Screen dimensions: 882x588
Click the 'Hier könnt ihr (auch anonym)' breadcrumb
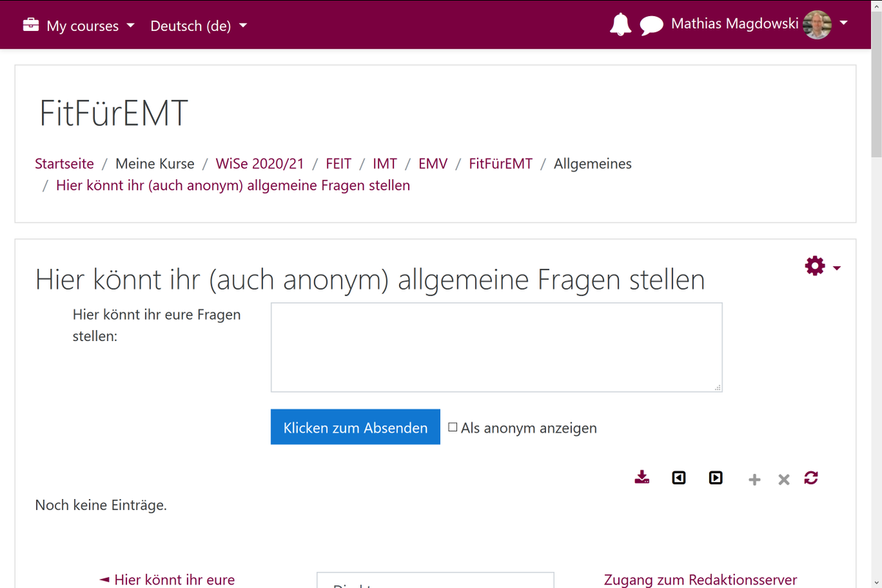[x=233, y=185]
